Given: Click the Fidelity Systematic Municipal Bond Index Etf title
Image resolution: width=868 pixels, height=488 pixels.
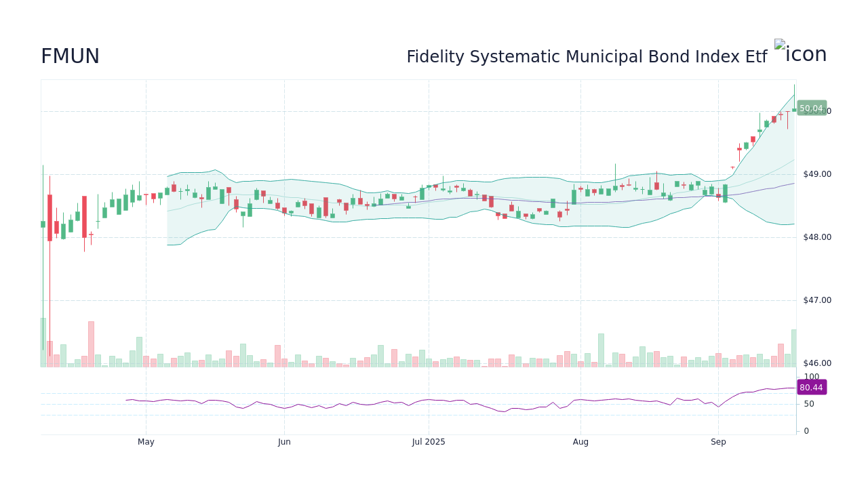Looking at the screenshot, I should pos(587,57).
